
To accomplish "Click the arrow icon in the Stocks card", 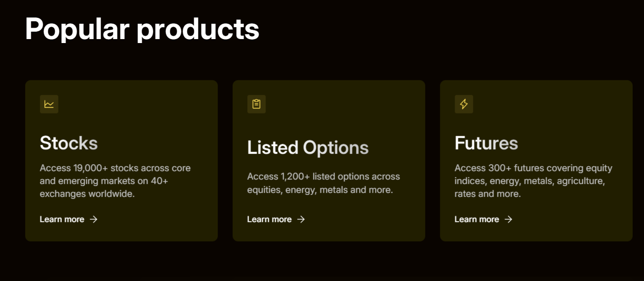I will point(94,219).
